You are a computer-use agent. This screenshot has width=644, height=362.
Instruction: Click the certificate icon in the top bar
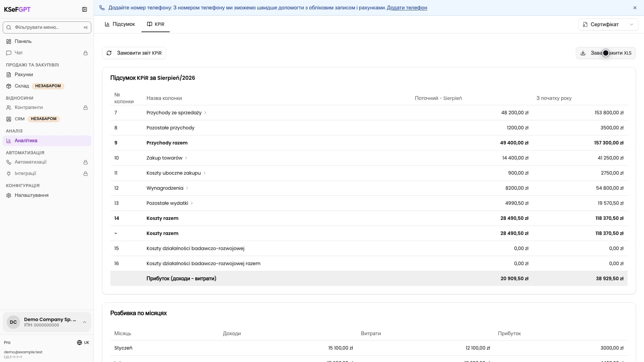point(585,24)
